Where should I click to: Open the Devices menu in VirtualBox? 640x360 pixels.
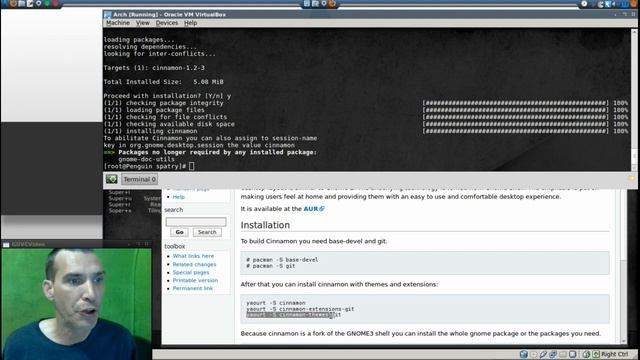point(167,23)
